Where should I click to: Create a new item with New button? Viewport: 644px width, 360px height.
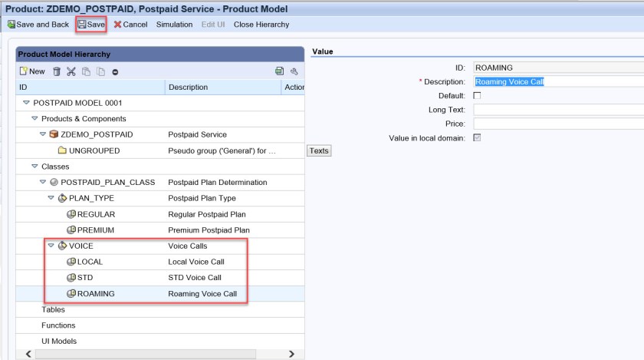click(x=32, y=71)
